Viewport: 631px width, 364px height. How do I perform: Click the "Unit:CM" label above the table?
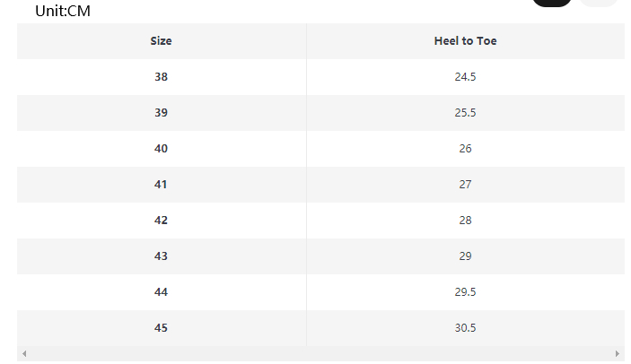63,12
